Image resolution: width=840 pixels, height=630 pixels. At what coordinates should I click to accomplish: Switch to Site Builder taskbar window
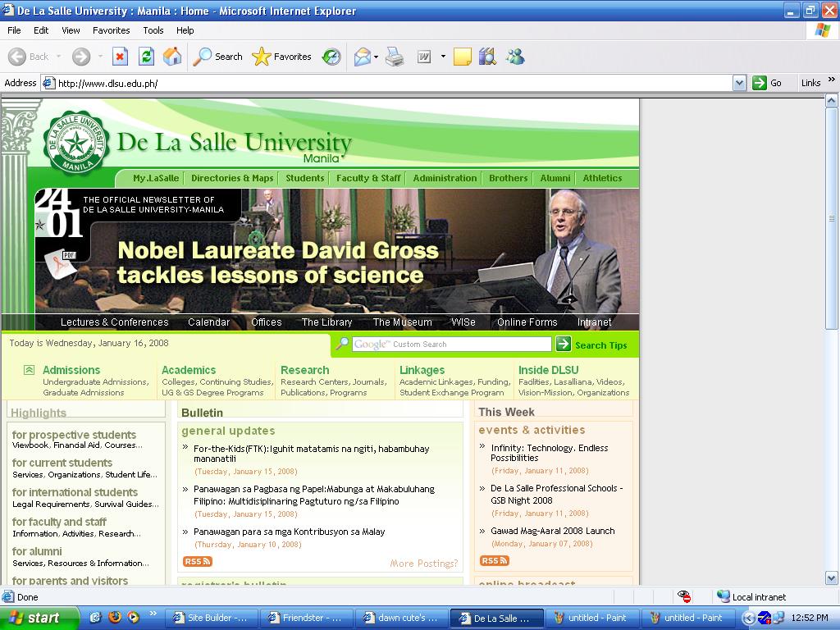click(212, 618)
